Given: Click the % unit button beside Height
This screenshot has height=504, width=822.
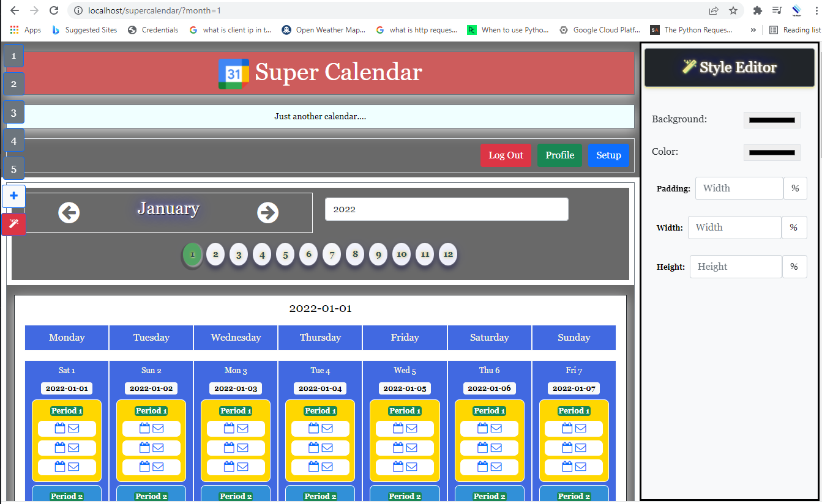Looking at the screenshot, I should click(x=794, y=267).
